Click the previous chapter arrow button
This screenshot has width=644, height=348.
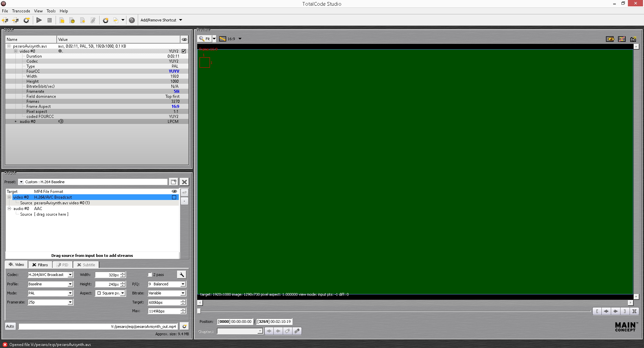269,331
